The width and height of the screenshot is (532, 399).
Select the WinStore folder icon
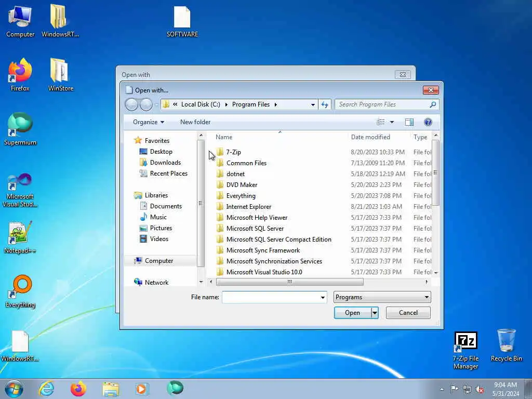tap(60, 75)
